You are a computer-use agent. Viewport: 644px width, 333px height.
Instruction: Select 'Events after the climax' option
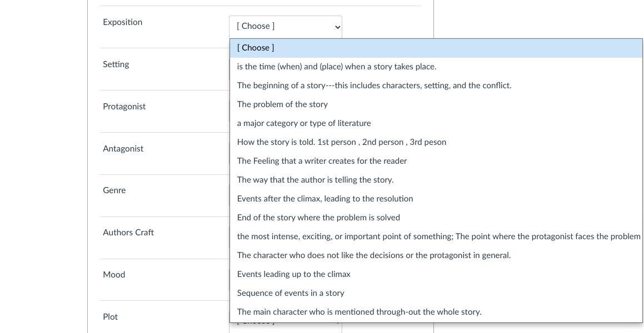325,199
